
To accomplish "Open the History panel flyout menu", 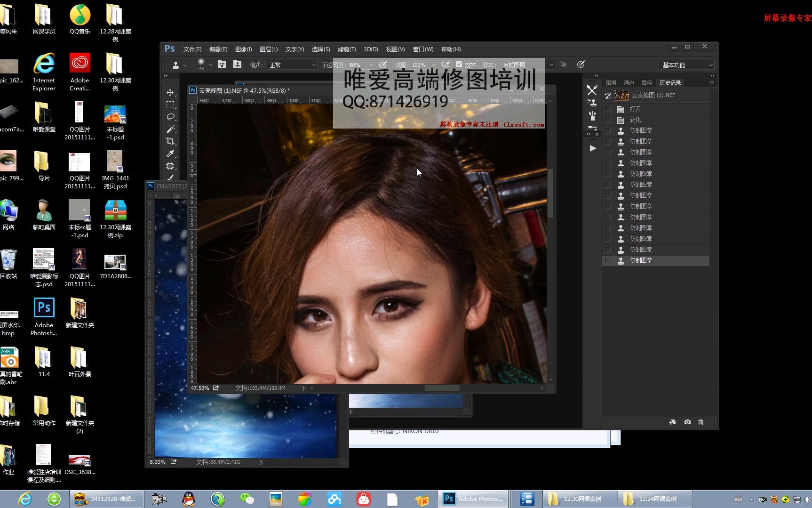I will point(711,83).
